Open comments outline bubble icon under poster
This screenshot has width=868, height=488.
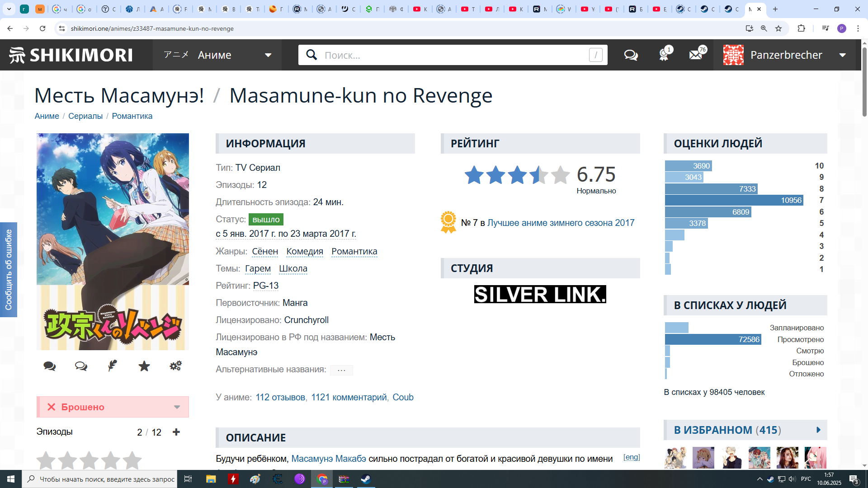pyautogui.click(x=81, y=366)
